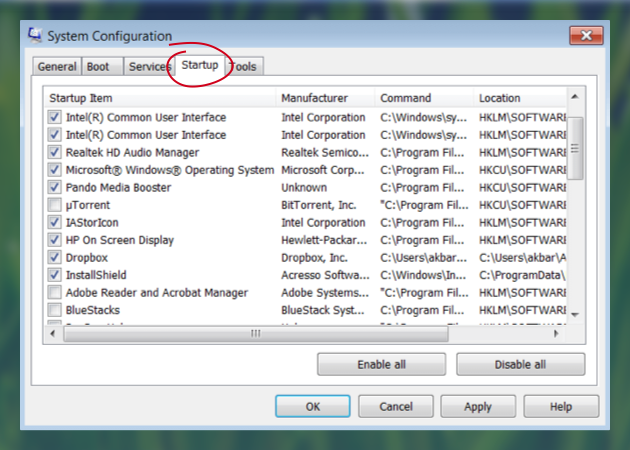Click the 'Realtek Semico...' manufacturer cell

(x=325, y=153)
